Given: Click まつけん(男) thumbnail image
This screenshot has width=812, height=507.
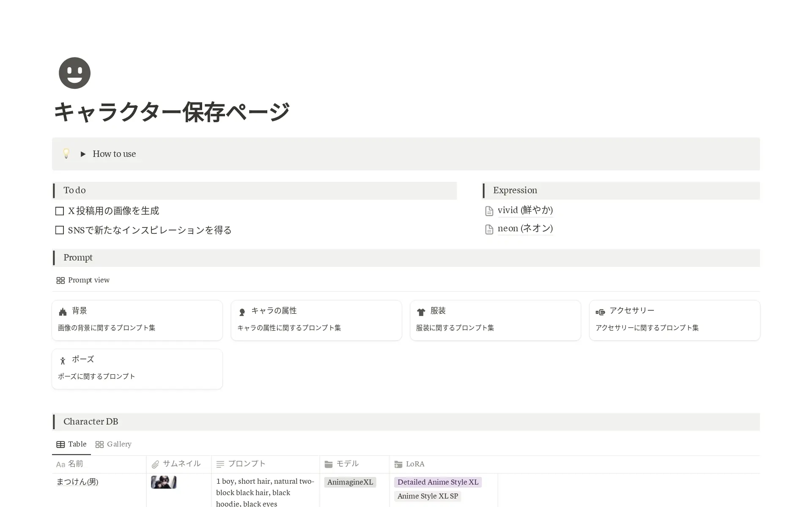Looking at the screenshot, I should coord(163,482).
